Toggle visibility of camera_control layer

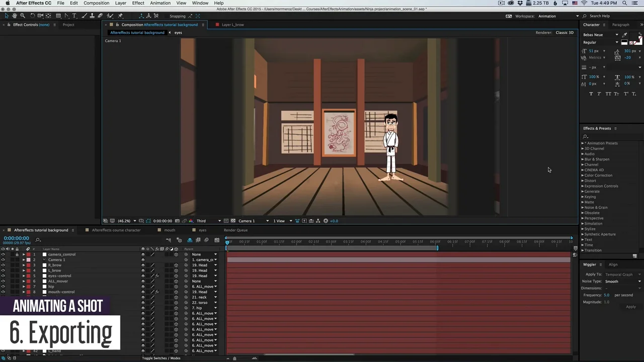point(3,254)
